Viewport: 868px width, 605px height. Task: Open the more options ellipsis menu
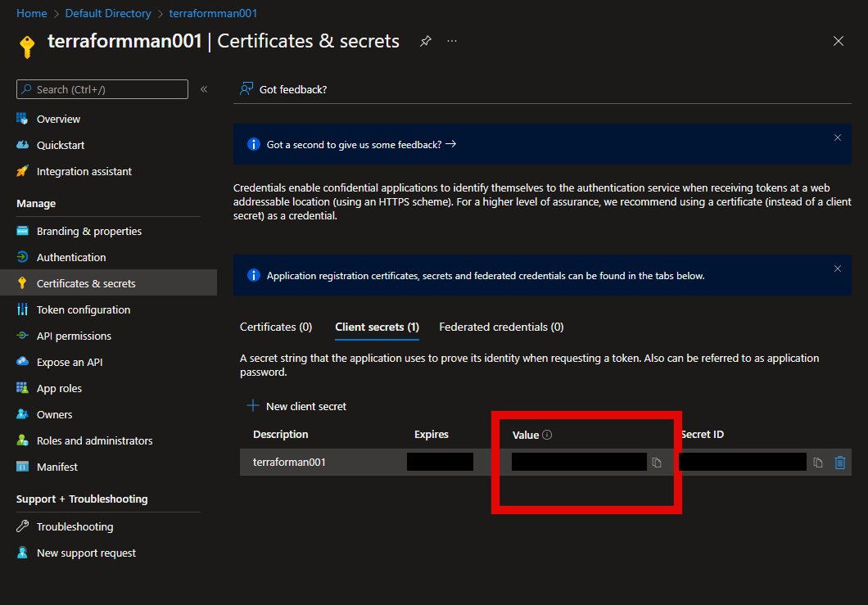[x=452, y=41]
